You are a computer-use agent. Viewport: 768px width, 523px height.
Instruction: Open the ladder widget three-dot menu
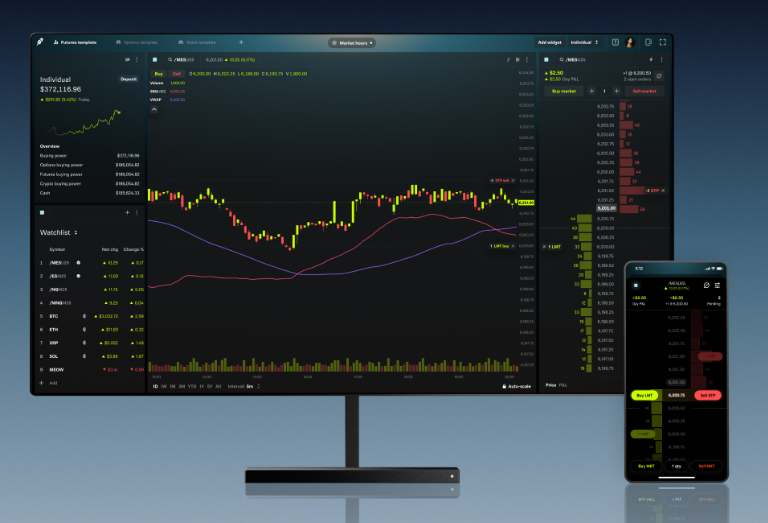(x=661, y=60)
